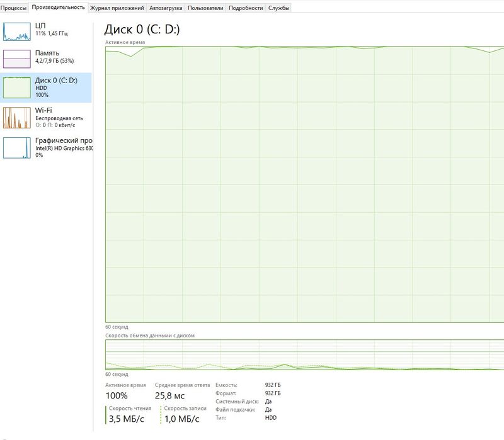This screenshot has width=504, height=440.
Task: Switch to the Процессы tab
Action: [x=13, y=8]
